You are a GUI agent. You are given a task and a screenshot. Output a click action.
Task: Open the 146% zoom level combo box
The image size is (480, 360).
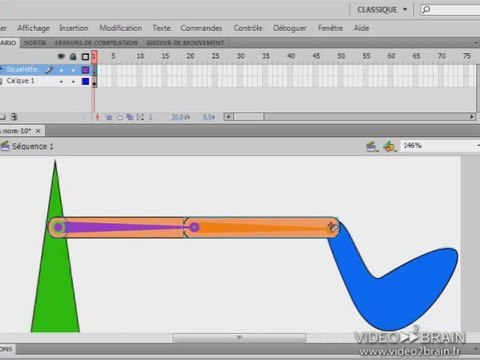440,146
